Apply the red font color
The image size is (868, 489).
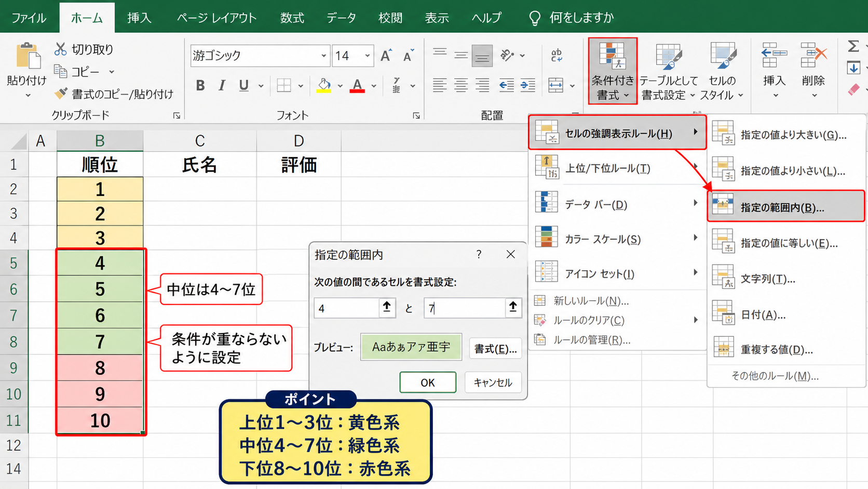[x=357, y=86]
